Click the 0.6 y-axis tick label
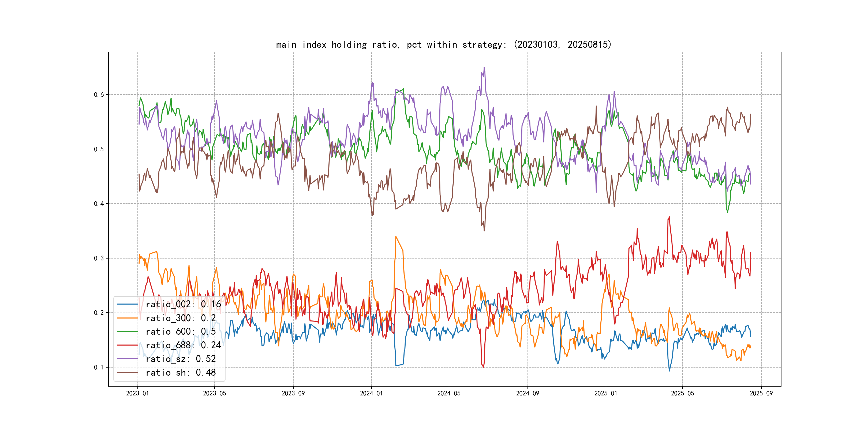 [99, 95]
